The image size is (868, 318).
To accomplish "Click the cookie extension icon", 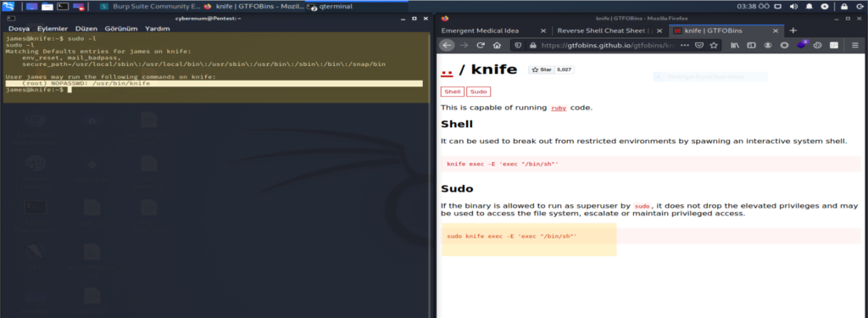I will click(x=817, y=45).
